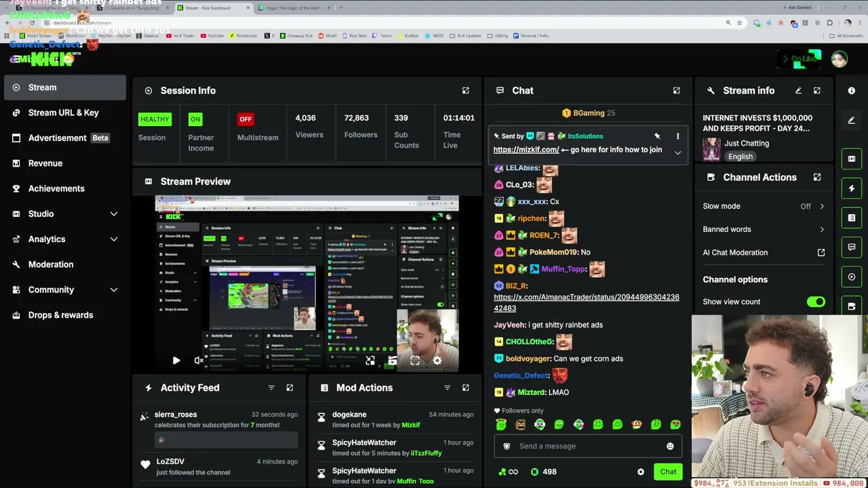
Task: Click the OFF Multistream badge
Action: 245,119
